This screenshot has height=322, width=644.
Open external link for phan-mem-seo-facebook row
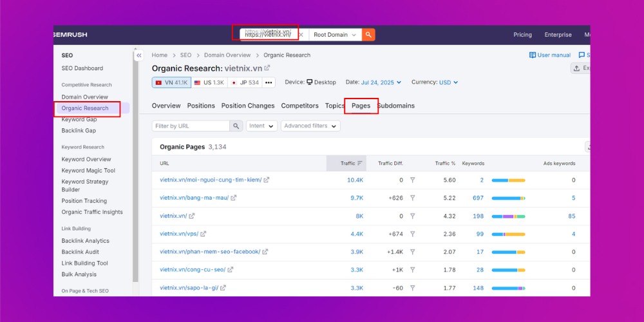coord(265,252)
